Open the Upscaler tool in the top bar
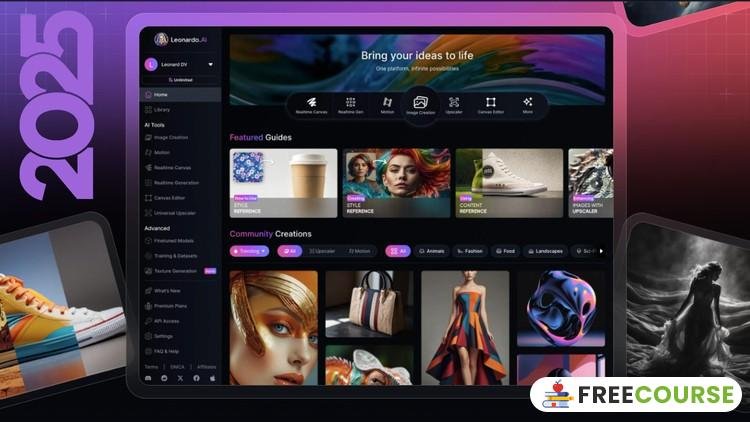750x422 pixels. [454, 105]
